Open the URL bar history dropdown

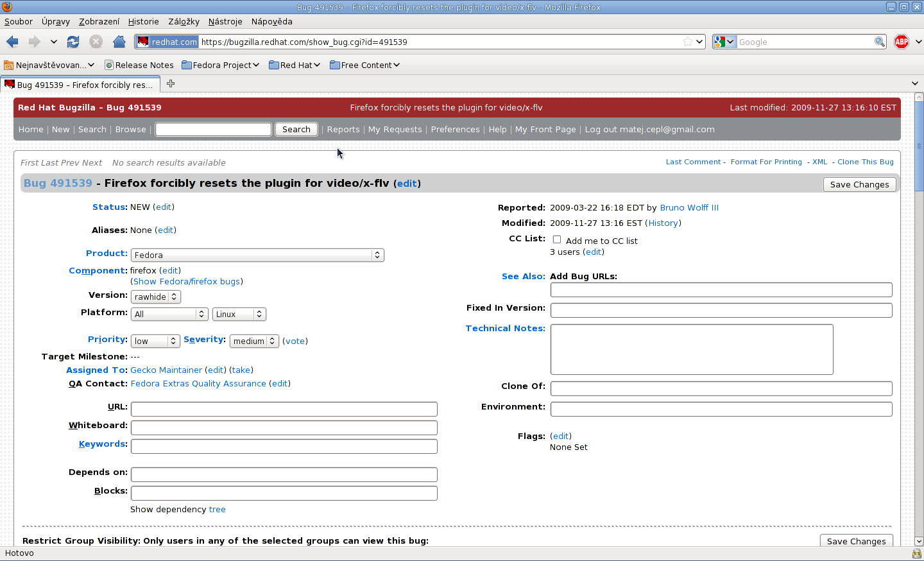[x=699, y=42]
